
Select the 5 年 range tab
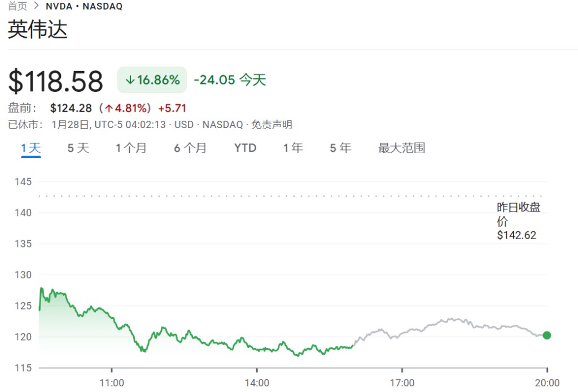340,148
